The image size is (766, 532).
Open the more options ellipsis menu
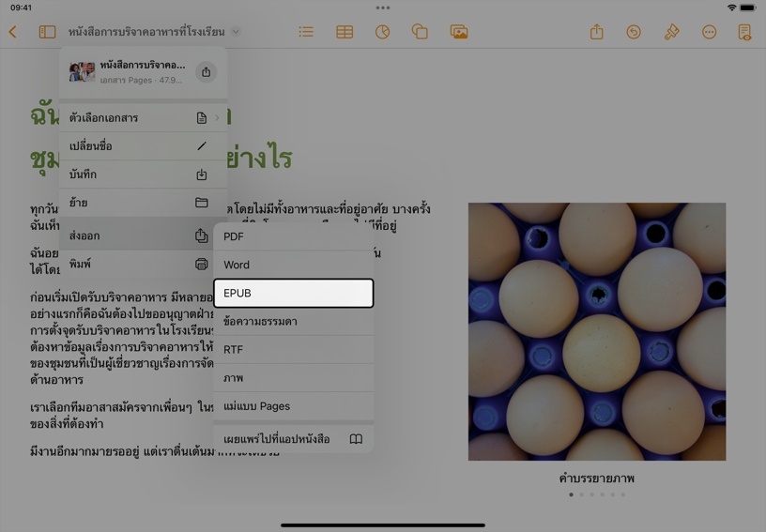point(709,32)
